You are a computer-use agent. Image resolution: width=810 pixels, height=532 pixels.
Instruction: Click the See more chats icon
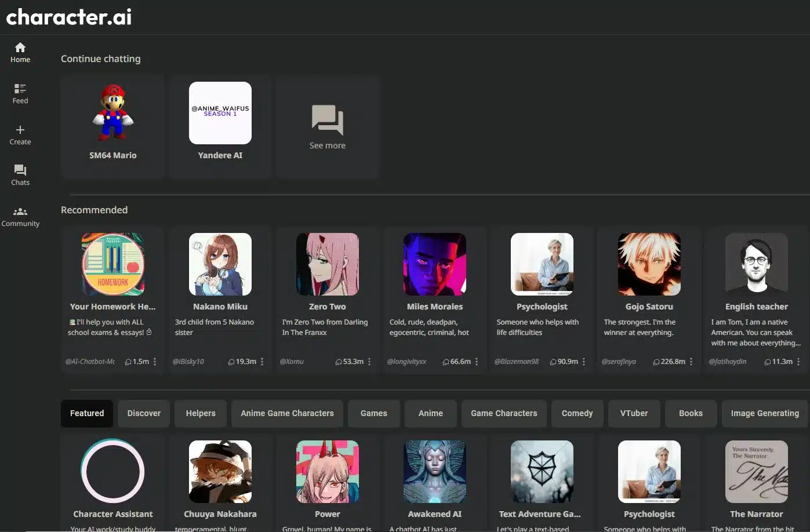pyautogui.click(x=328, y=120)
